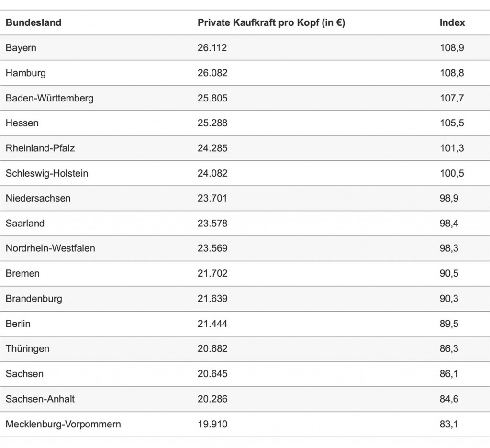Screen dimensions: 490x448
Task: Click Sachsen's purchasing power value 20.645
Action: [212, 373]
